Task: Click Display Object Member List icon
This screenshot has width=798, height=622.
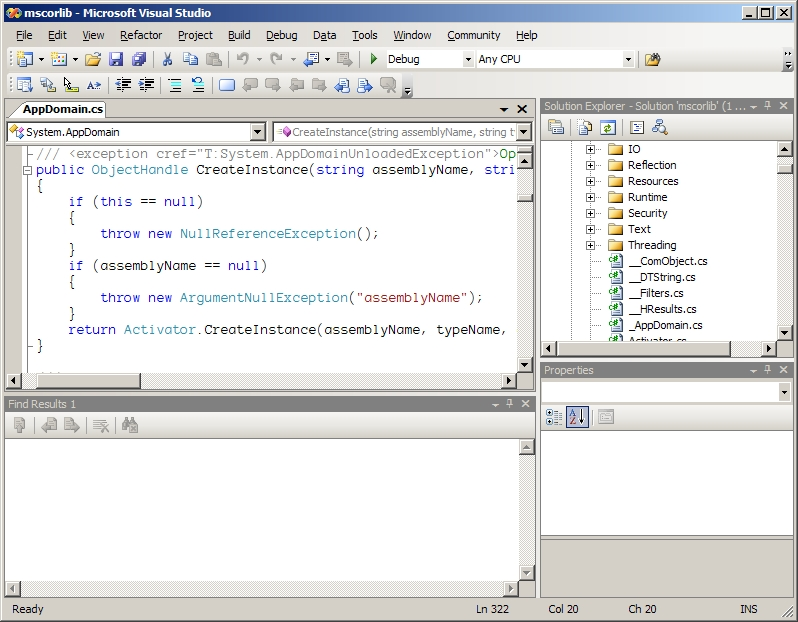Action: 24,85
